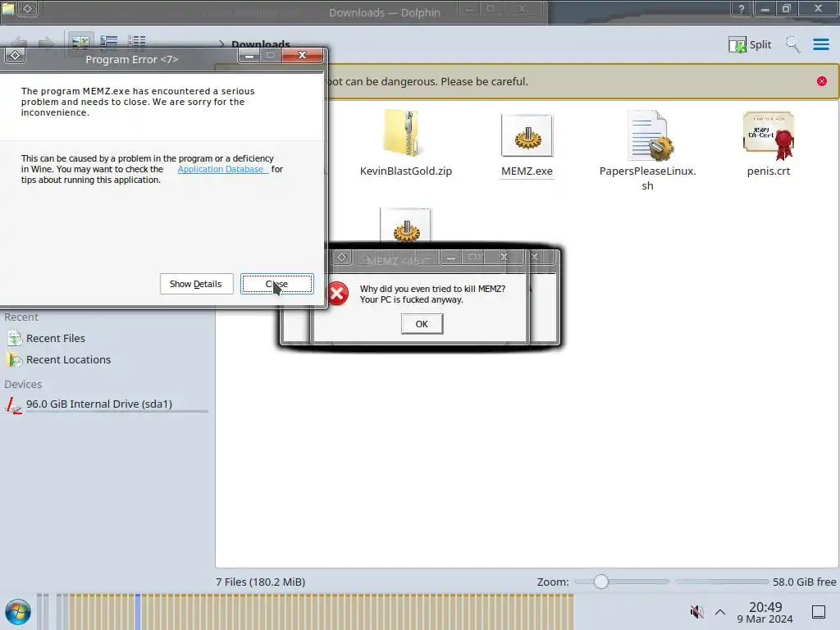Select the MEMZ.exe file icon
Image resolution: width=840 pixels, height=630 pixels.
pyautogui.click(x=527, y=135)
